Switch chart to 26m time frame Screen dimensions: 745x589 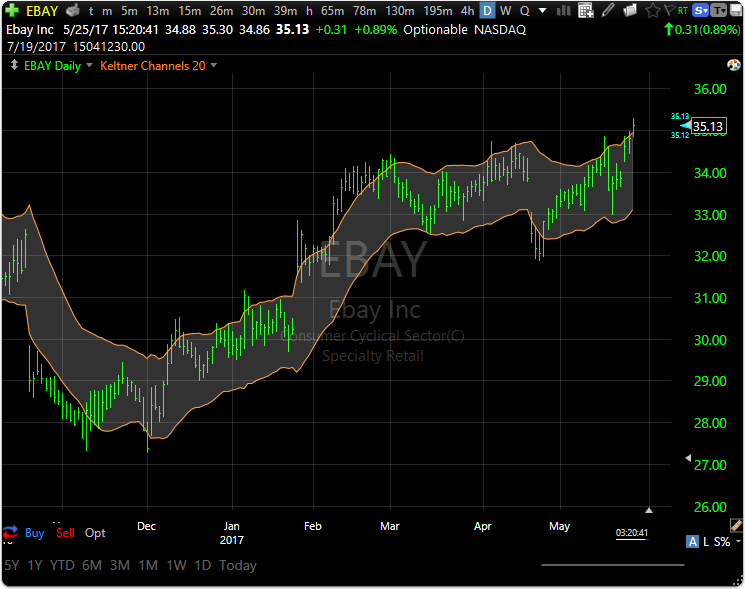coord(221,11)
